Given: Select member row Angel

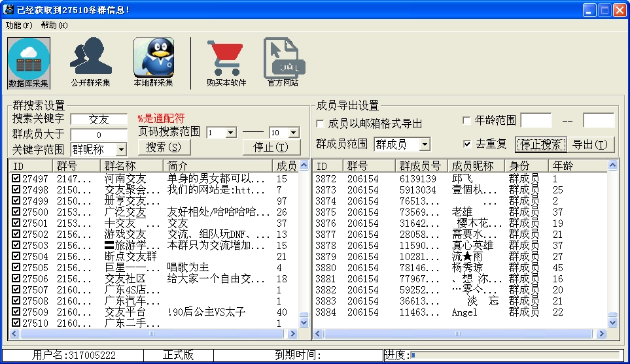Looking at the screenshot, I should point(460,312).
